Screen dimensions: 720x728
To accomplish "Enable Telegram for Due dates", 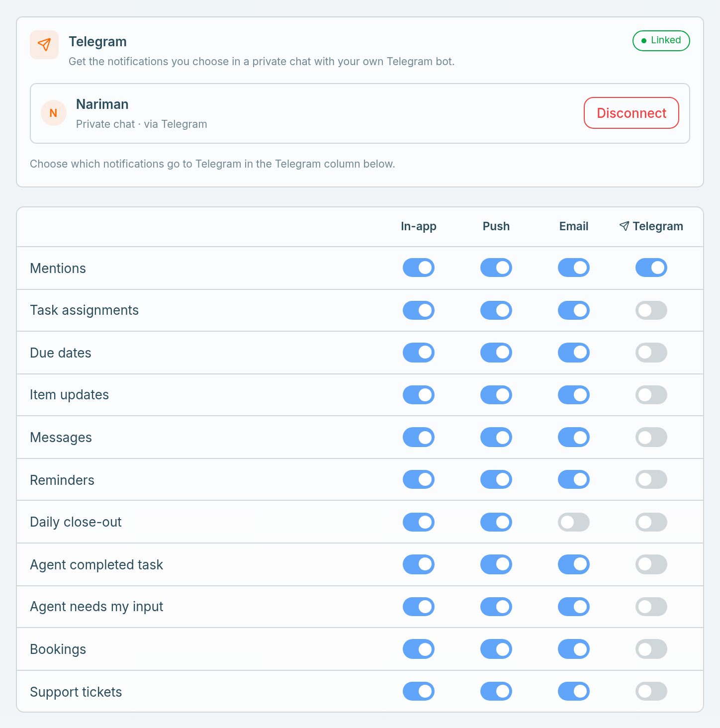I will pyautogui.click(x=651, y=353).
